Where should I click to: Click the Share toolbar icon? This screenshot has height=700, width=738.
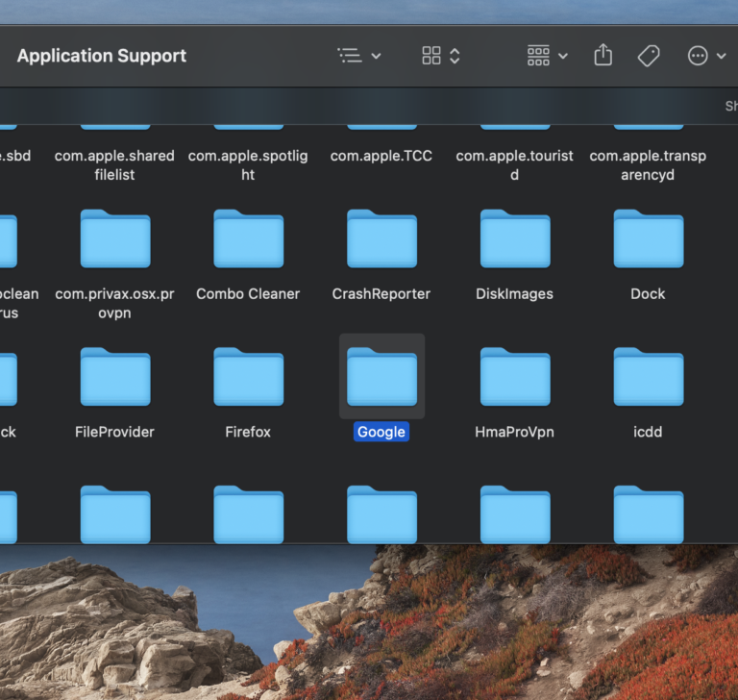point(603,55)
